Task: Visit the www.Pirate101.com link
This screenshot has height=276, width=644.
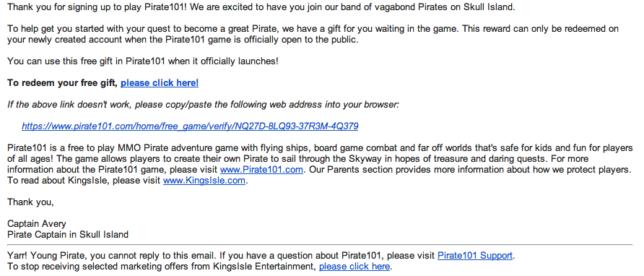Action: (261, 170)
